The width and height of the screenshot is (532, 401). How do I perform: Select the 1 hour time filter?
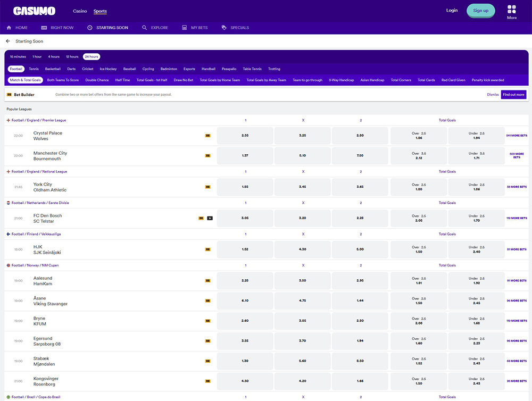37,57
